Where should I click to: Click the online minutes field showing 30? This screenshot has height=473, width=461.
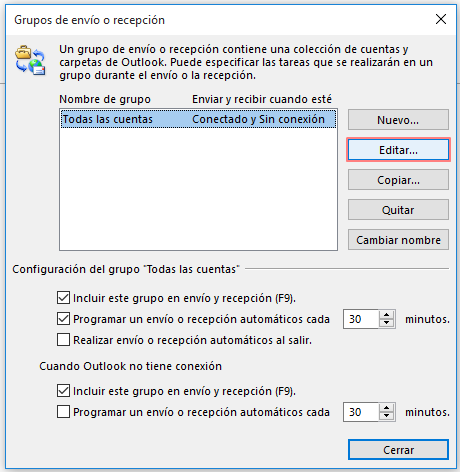pos(361,319)
